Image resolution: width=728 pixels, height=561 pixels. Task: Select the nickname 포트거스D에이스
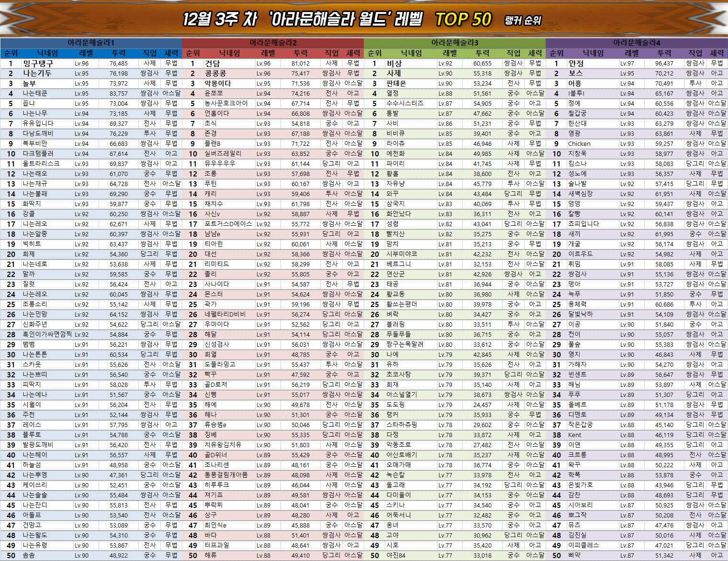tap(228, 224)
